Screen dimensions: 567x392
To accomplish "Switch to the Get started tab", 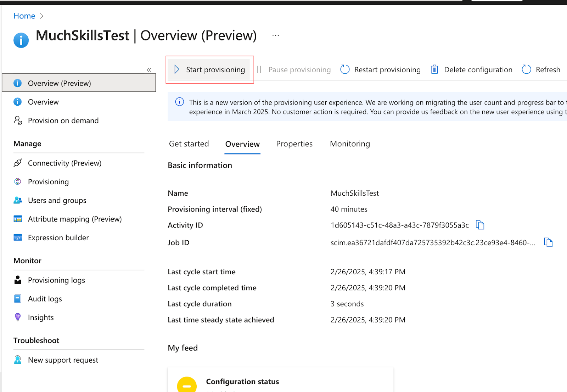I will [x=189, y=144].
